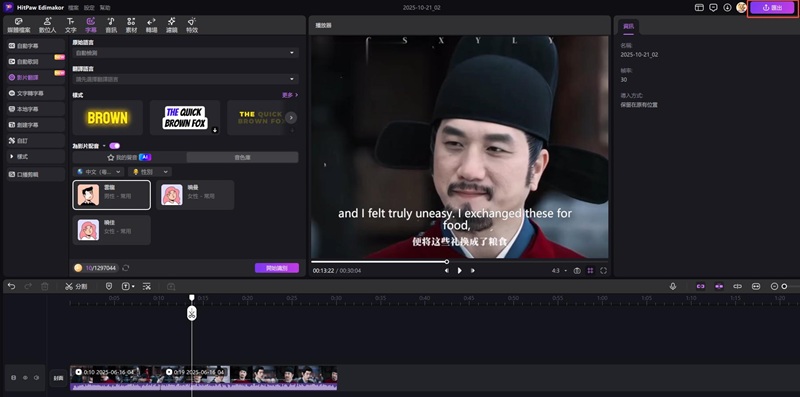This screenshot has height=397, width=800.
Task: Refresh the credits balance
Action: pos(126,268)
